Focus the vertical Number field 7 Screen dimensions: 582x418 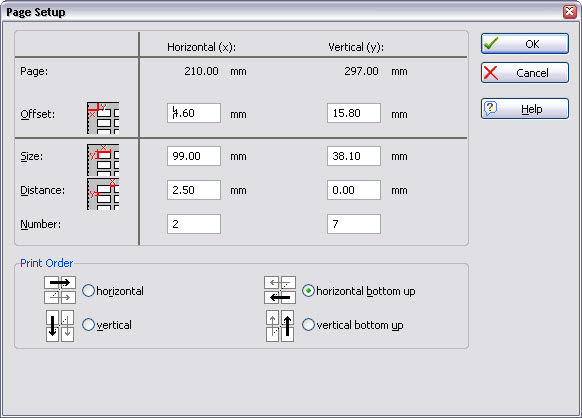click(354, 224)
